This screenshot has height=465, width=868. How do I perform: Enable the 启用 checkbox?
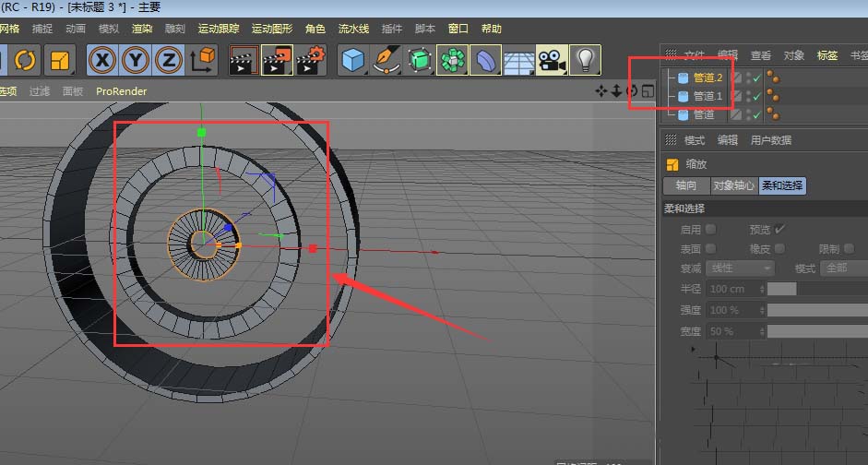click(711, 229)
